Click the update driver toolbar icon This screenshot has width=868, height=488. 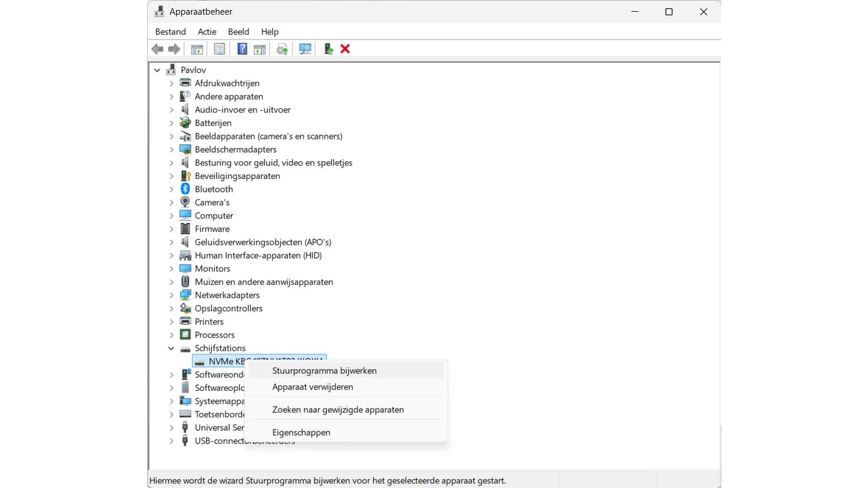coord(283,49)
